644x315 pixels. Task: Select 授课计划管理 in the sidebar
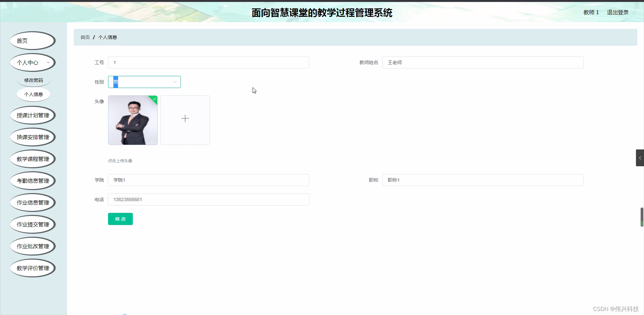point(33,115)
